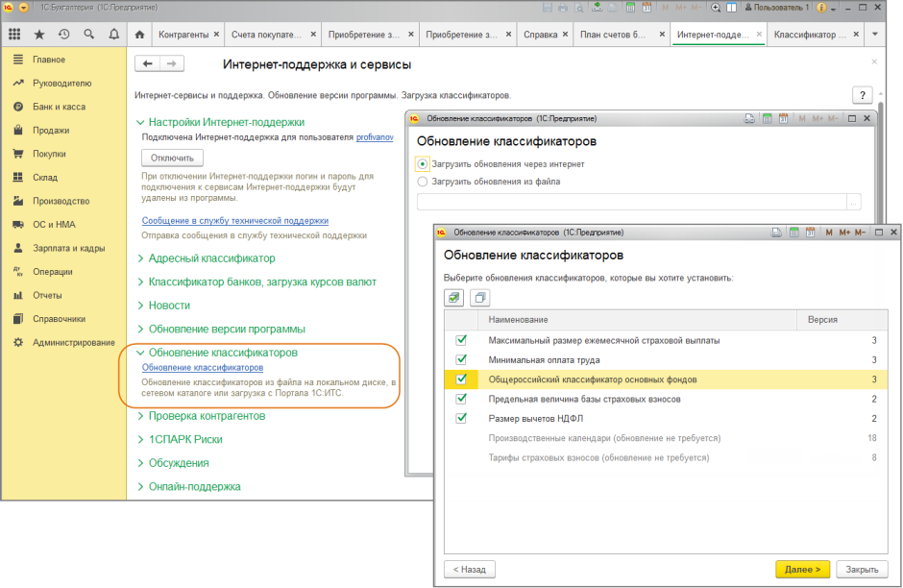Switch to the 'Справка' tab
The height and width of the screenshot is (588, 903).
[540, 35]
